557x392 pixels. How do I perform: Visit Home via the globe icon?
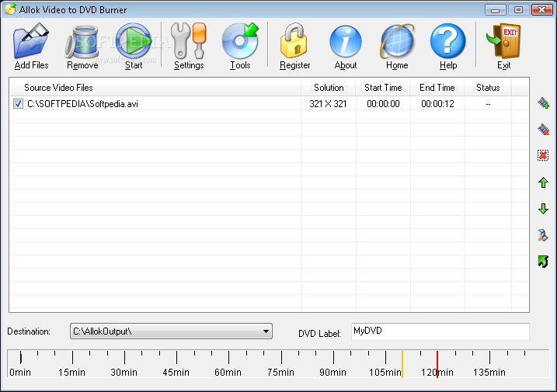397,42
